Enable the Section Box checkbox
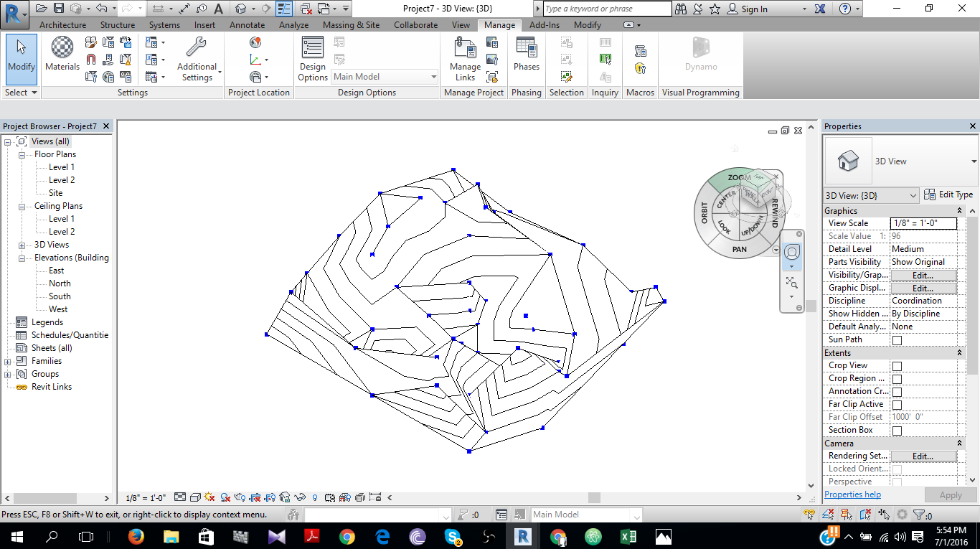 897,429
